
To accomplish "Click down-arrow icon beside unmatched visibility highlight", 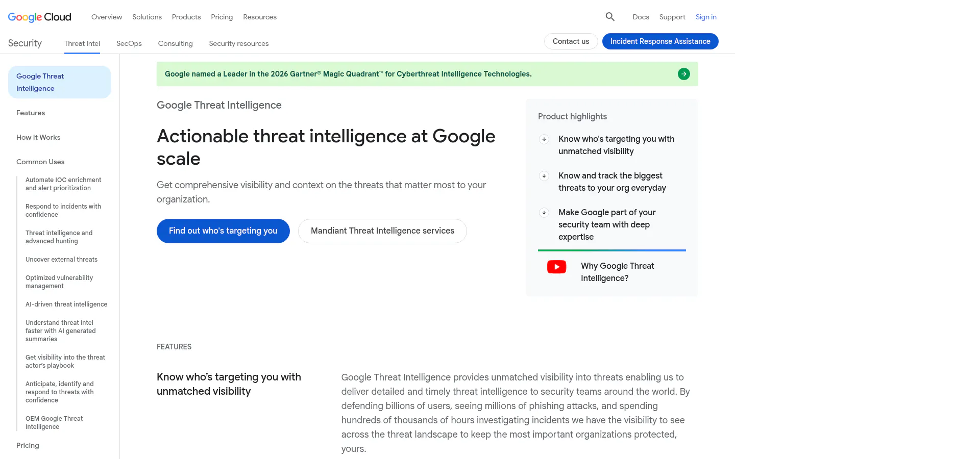I will (544, 139).
